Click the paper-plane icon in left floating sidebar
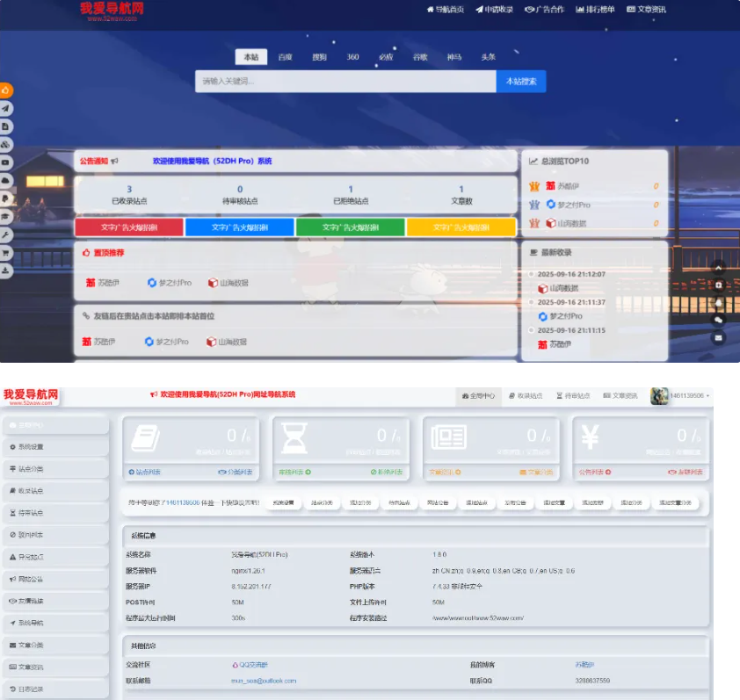This screenshot has width=740, height=700. click(6, 108)
